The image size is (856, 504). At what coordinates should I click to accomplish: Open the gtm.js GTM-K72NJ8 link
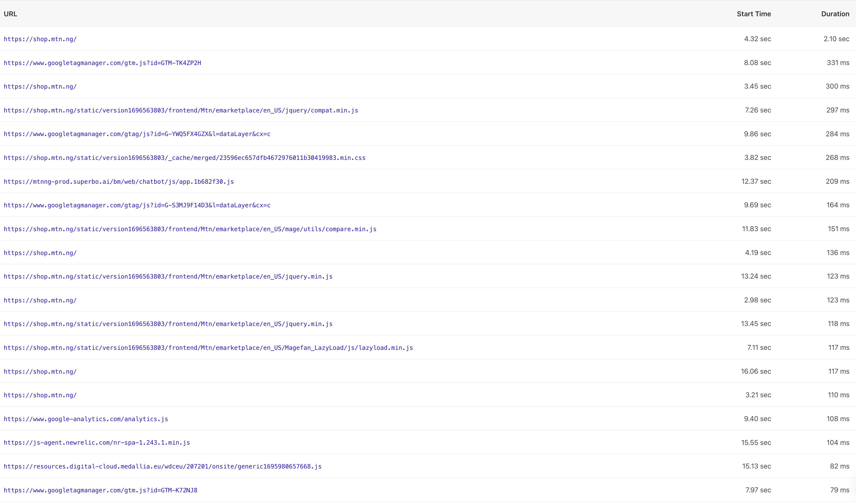click(x=101, y=490)
